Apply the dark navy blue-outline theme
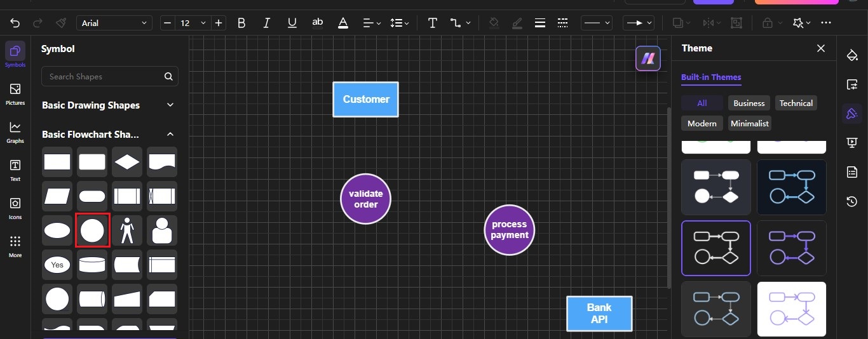868x339 pixels. click(792, 187)
